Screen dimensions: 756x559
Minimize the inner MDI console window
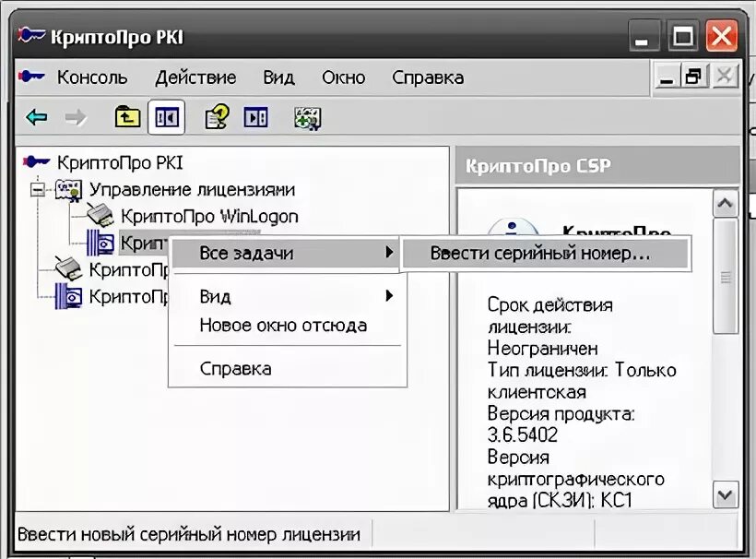click(667, 77)
